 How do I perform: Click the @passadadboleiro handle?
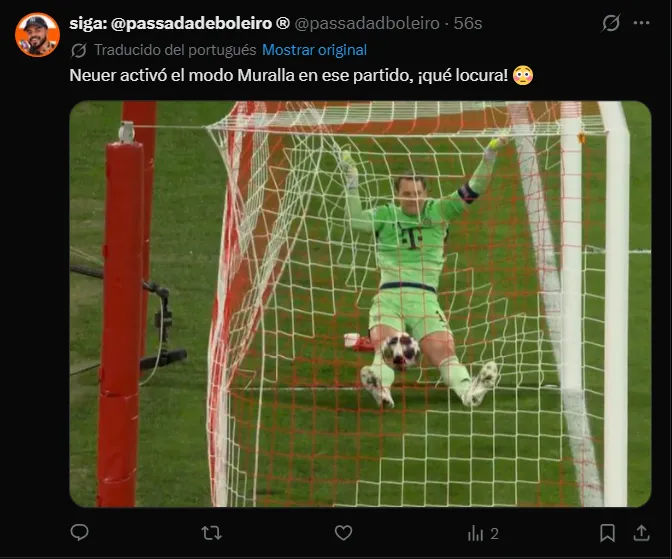367,24
